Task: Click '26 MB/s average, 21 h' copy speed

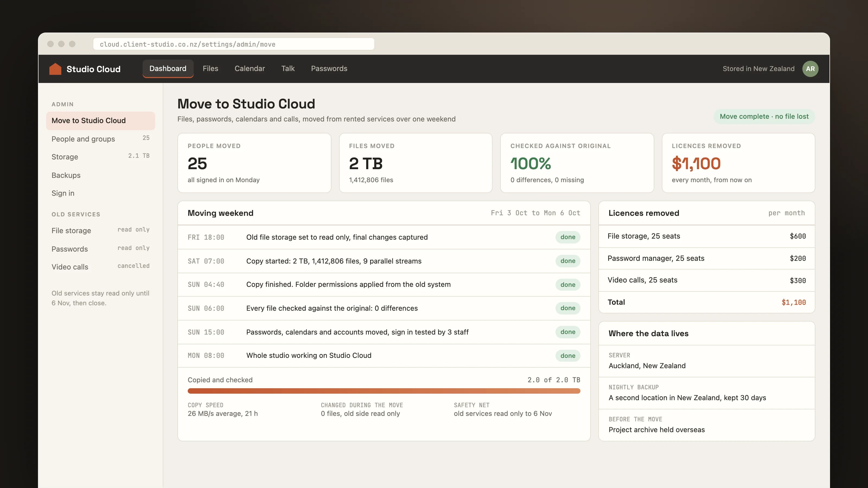Action: (x=222, y=413)
